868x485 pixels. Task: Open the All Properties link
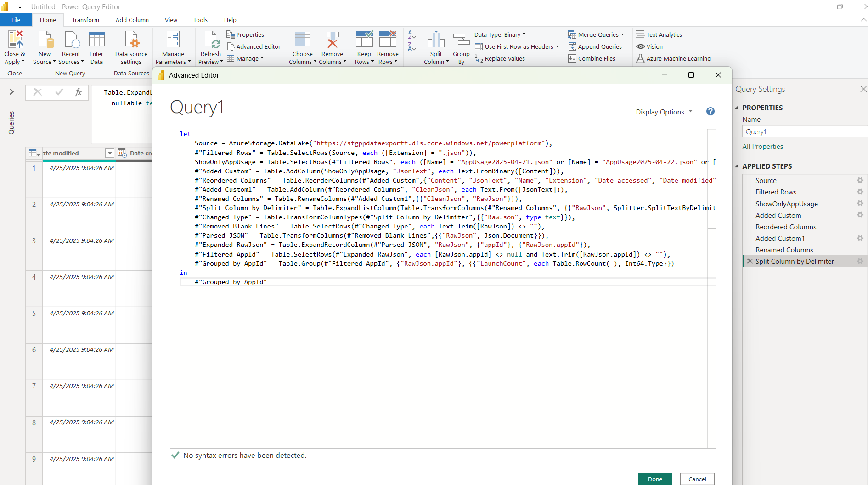point(762,147)
